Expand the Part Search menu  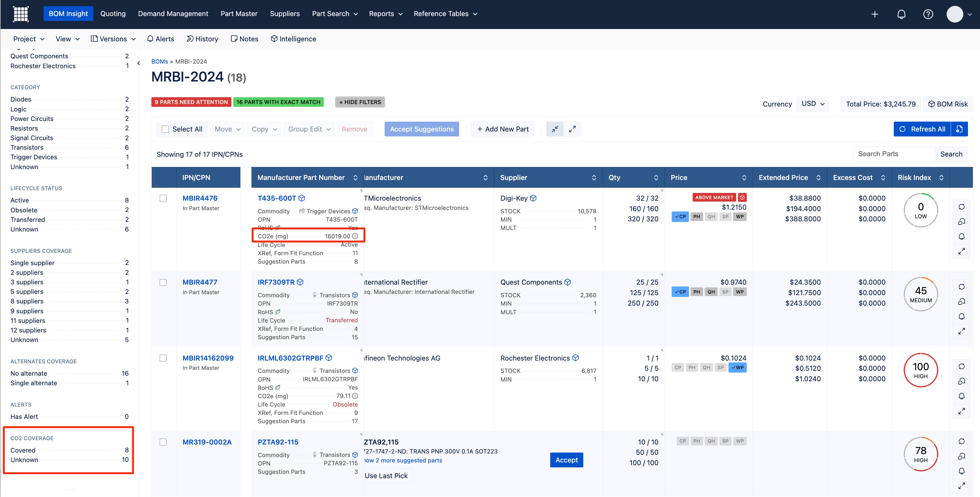tap(335, 14)
